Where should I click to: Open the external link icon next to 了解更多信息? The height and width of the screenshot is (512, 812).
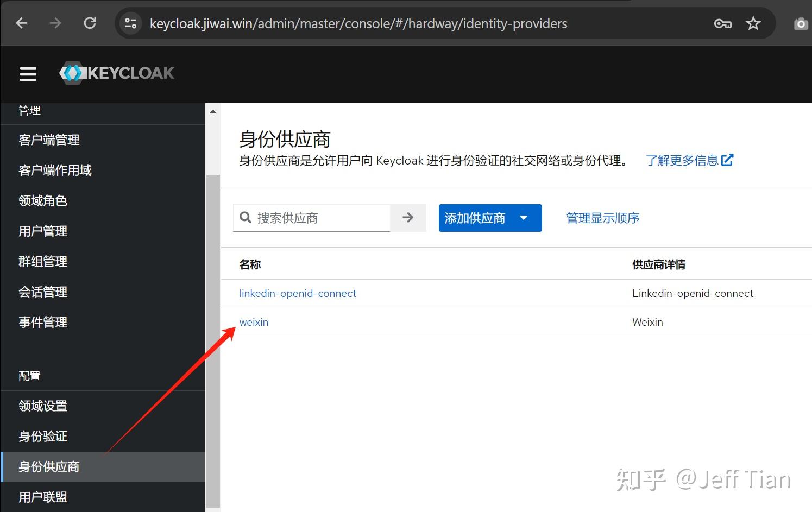728,160
